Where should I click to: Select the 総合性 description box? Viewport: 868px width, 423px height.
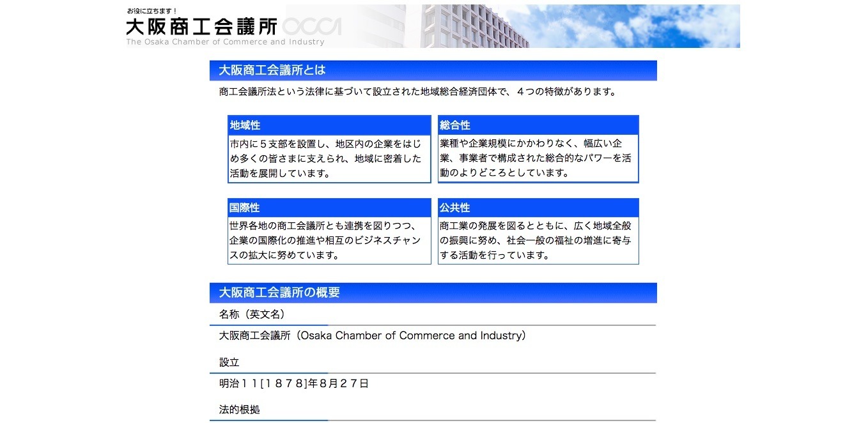(x=537, y=158)
